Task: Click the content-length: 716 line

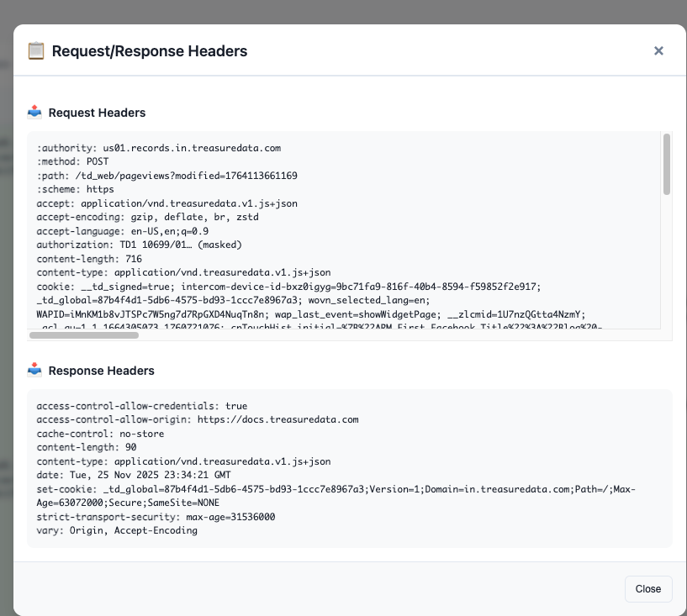Action: click(89, 259)
